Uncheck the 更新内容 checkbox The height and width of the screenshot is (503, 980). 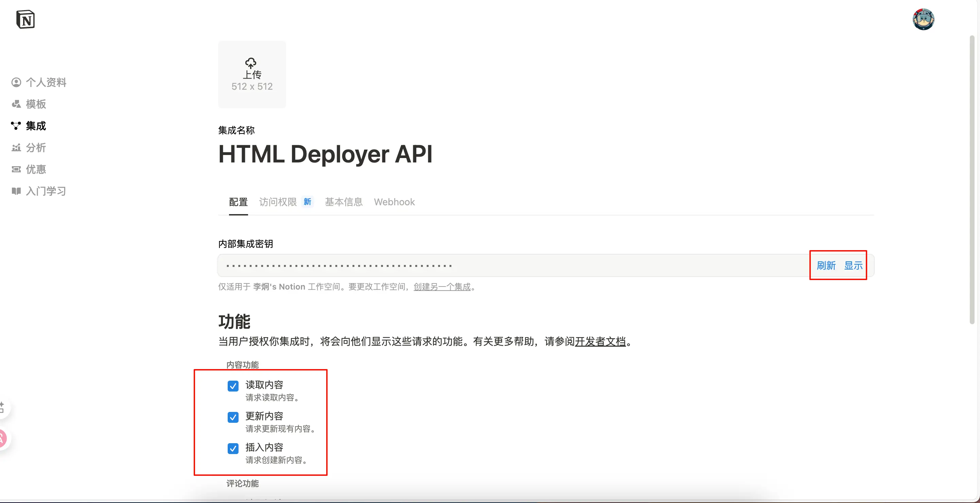pos(233,417)
